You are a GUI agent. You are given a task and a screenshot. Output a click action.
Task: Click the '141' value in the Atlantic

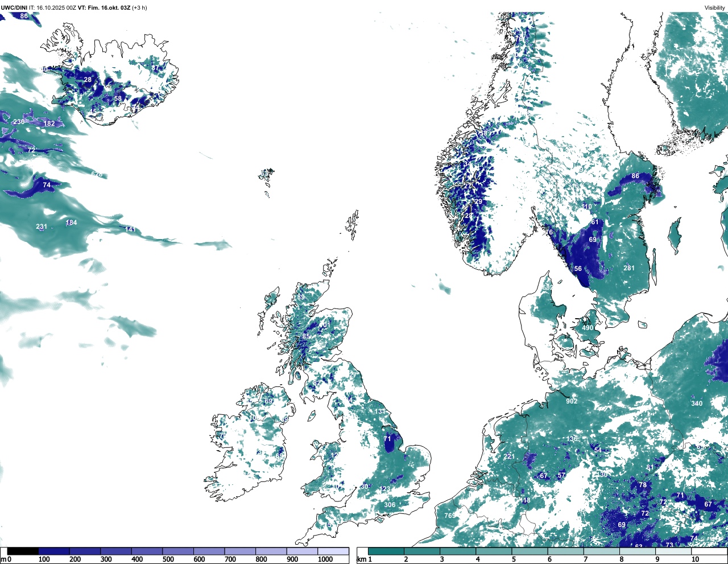[x=130, y=229]
